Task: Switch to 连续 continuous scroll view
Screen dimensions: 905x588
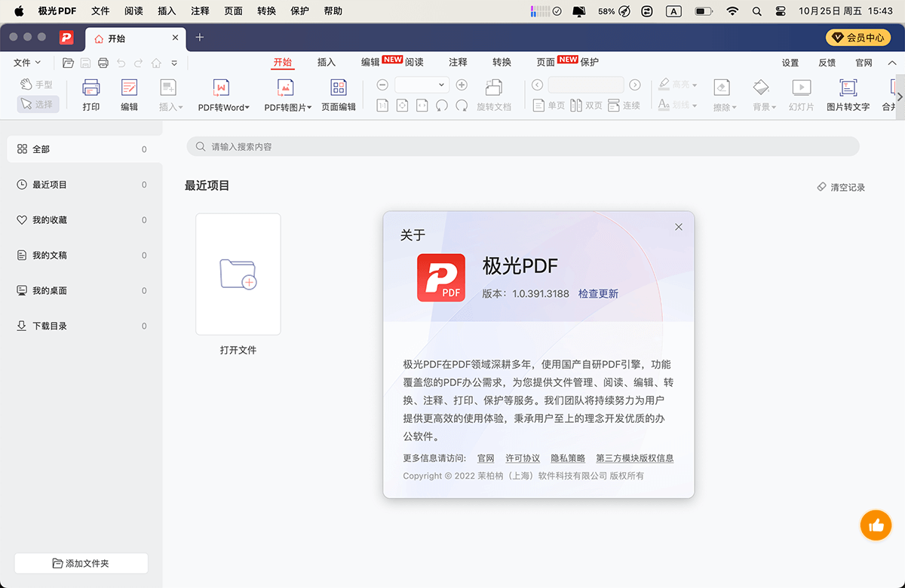Action: click(x=624, y=106)
